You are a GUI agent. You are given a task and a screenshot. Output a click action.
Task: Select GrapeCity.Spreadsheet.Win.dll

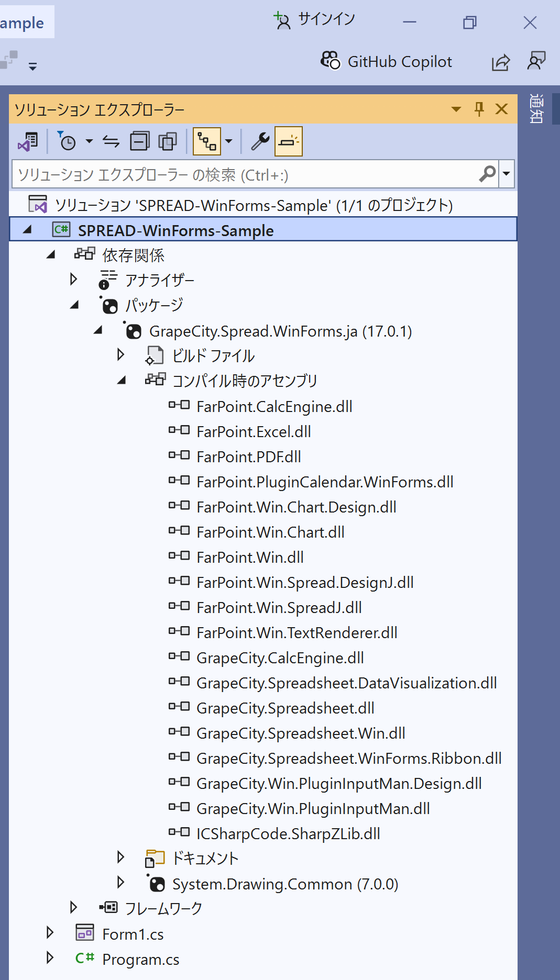click(301, 733)
